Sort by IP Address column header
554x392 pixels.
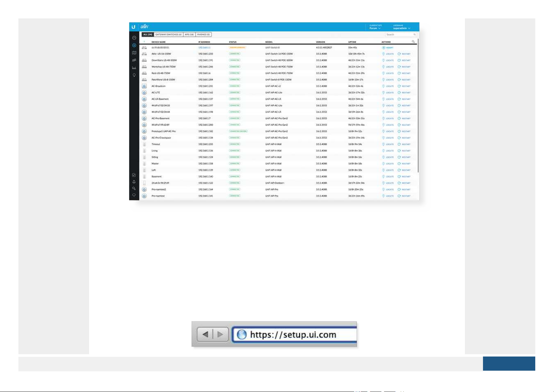pos(204,42)
